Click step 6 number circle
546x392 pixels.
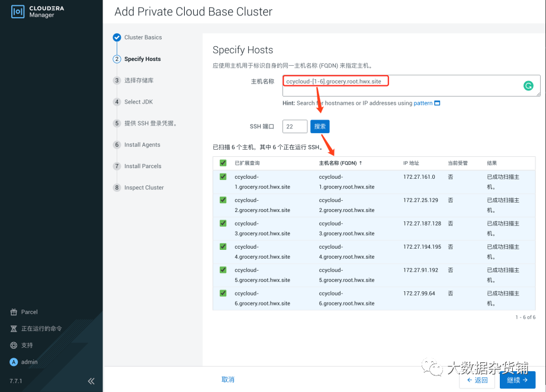click(117, 144)
